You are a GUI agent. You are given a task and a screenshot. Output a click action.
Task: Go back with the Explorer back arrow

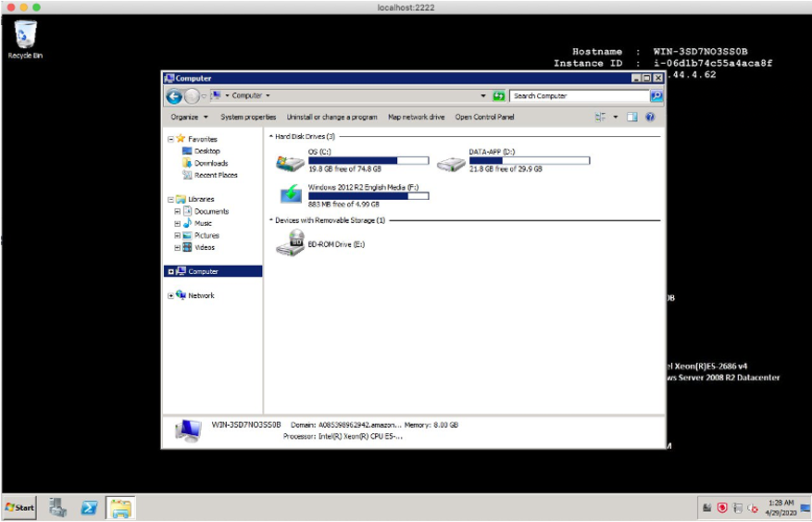174,96
